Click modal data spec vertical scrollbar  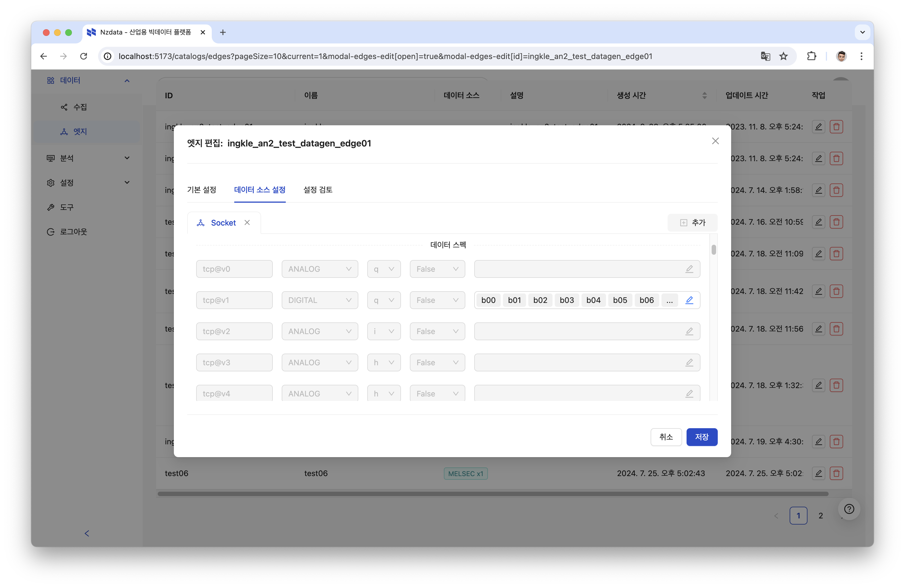[714, 249]
